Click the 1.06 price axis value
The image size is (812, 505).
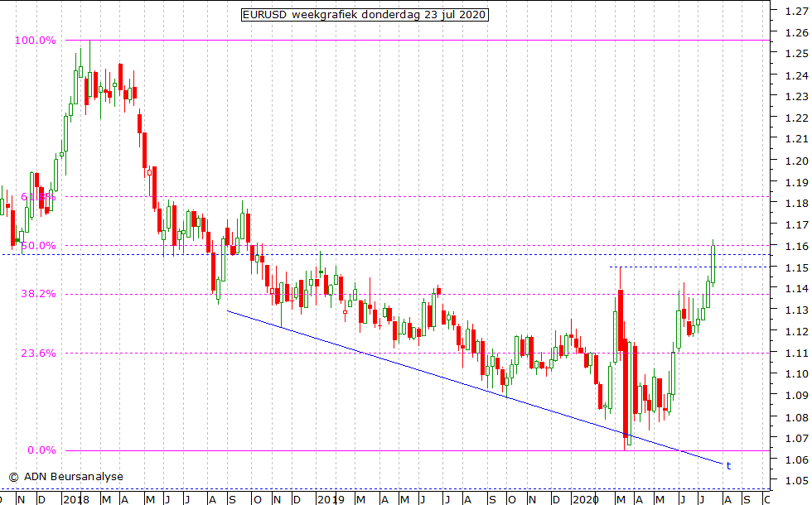[796, 460]
